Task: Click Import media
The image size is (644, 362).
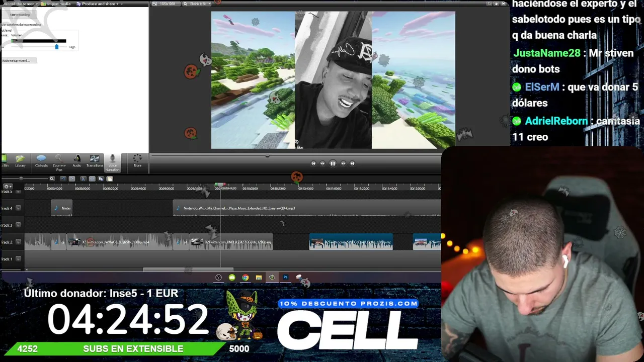Action: (x=57, y=4)
